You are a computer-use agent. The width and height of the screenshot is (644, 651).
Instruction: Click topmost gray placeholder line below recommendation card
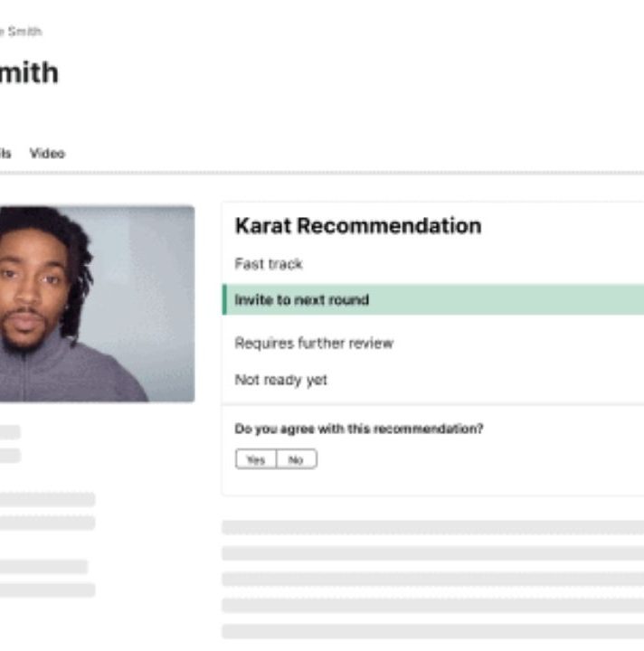pos(433,527)
